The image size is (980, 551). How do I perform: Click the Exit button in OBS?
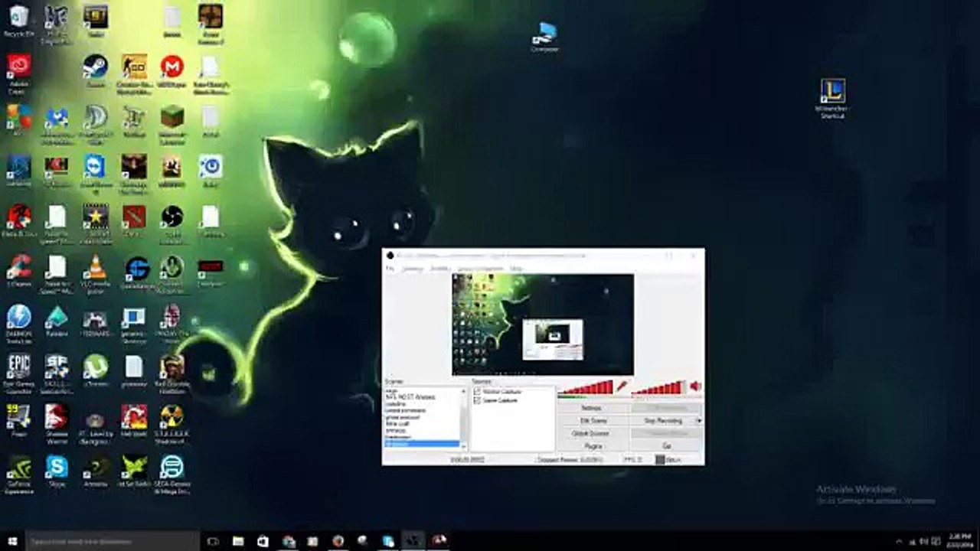[667, 446]
